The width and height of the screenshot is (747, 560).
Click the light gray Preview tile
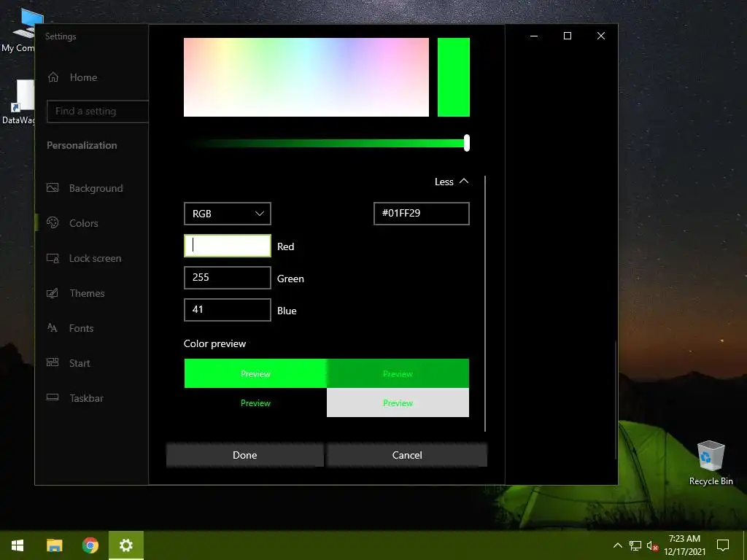[398, 402]
